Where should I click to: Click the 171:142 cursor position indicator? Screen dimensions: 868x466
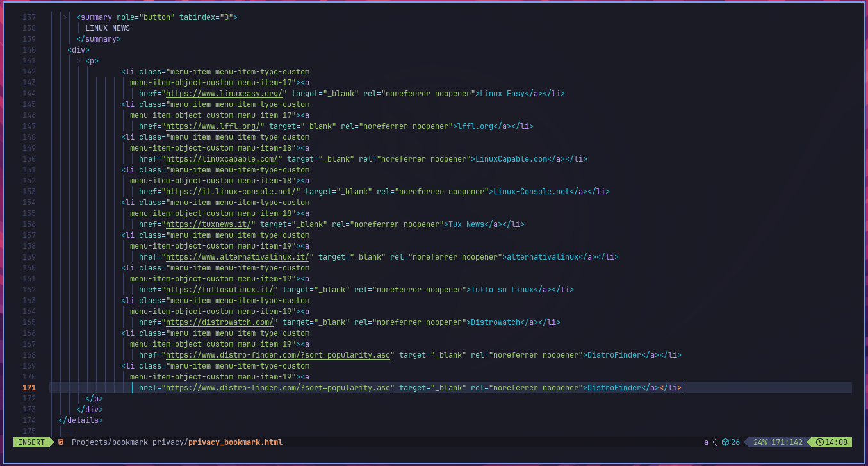[787, 442]
